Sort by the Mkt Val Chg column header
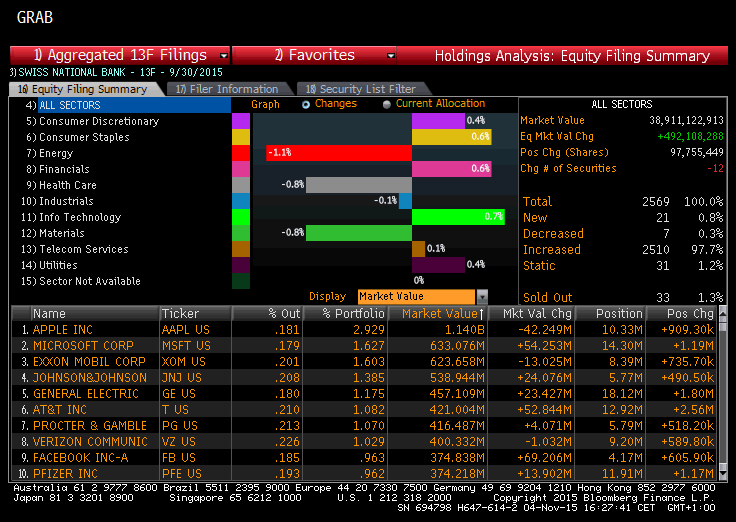The width and height of the screenshot is (736, 522). coord(531,314)
